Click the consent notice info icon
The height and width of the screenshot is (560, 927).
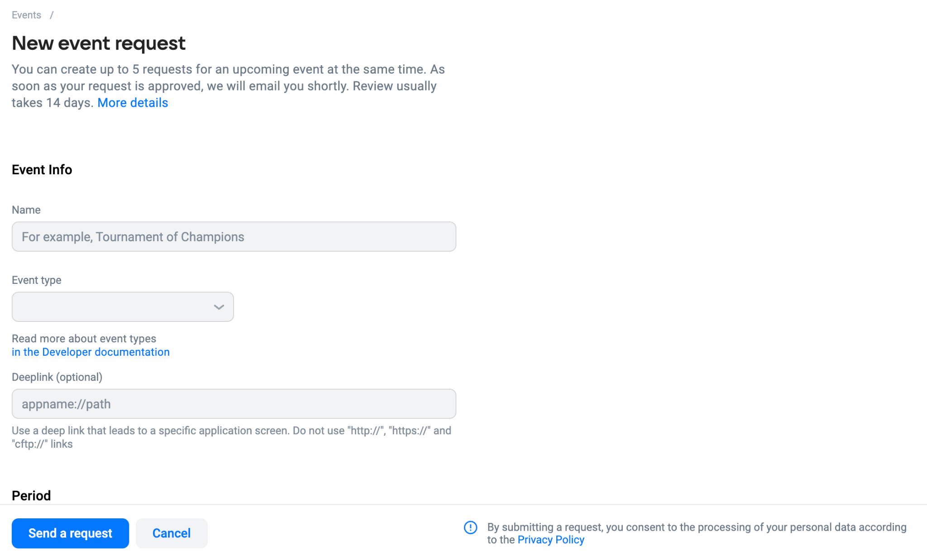click(470, 527)
